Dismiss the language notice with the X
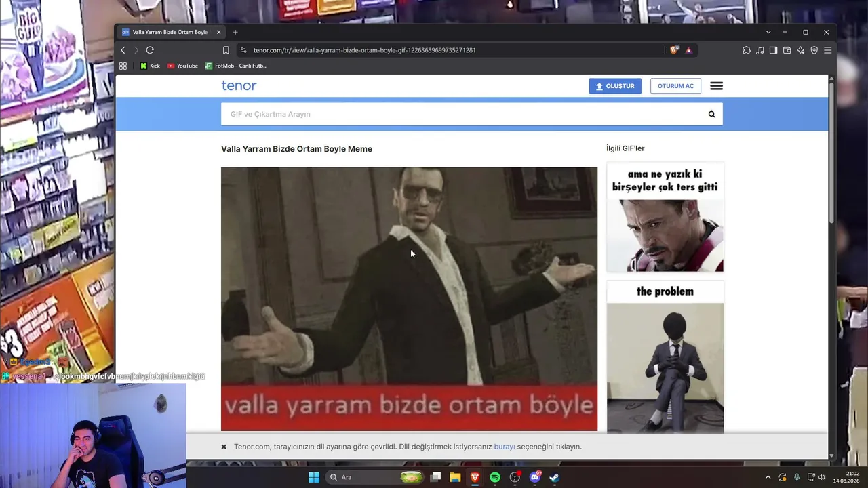The height and width of the screenshot is (488, 868). click(224, 447)
